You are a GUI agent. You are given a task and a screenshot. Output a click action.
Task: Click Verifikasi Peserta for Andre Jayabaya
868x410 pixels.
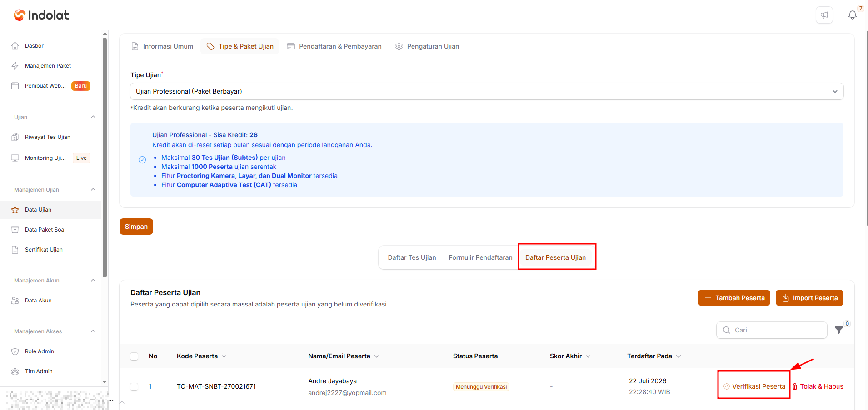coord(754,386)
